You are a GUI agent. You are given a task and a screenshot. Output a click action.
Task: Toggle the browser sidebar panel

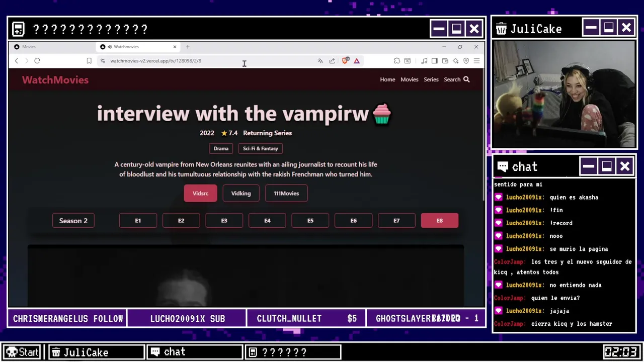coord(435,61)
